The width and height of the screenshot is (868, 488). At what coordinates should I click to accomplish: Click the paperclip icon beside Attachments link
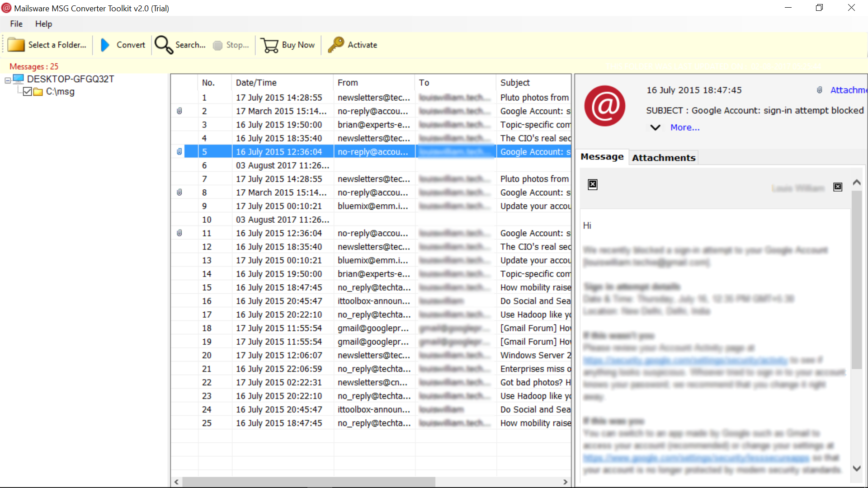819,90
